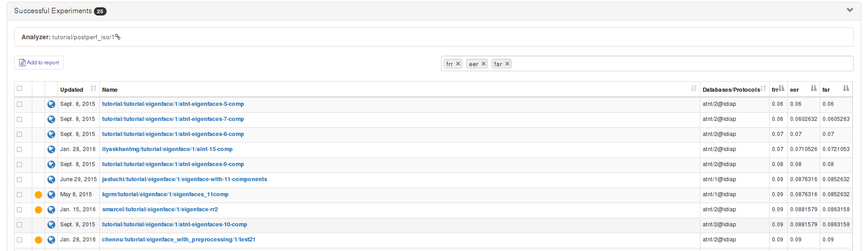Click the orange badge on the smarcel experiment row

pyautogui.click(x=38, y=210)
